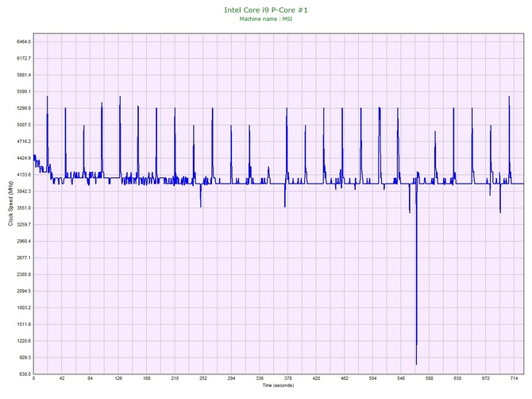Click the 1511.9 y-axis value
Viewport: 532px width, 399px height.
coord(24,324)
